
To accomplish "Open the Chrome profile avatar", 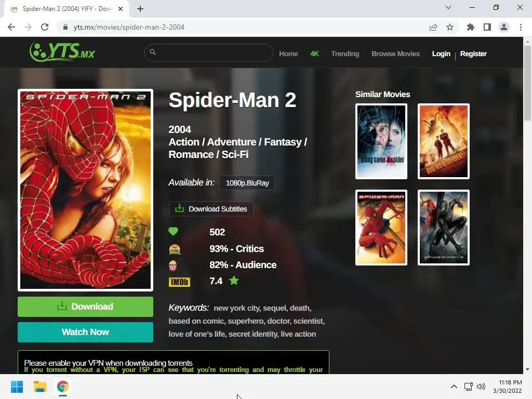I will [x=504, y=27].
